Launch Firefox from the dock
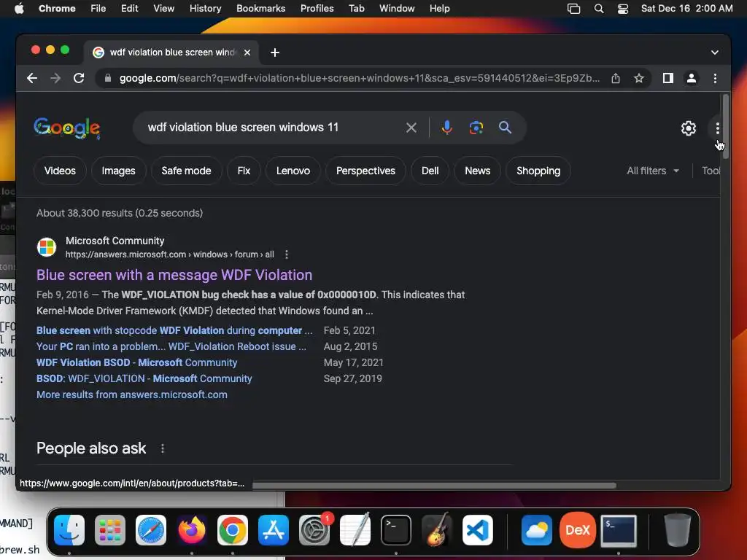The image size is (747, 560). pos(192,530)
